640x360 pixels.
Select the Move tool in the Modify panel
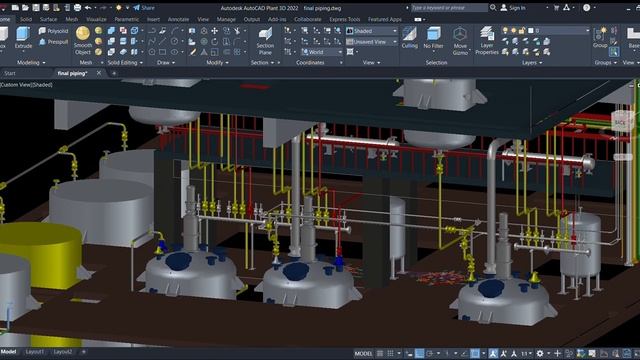pos(214,31)
